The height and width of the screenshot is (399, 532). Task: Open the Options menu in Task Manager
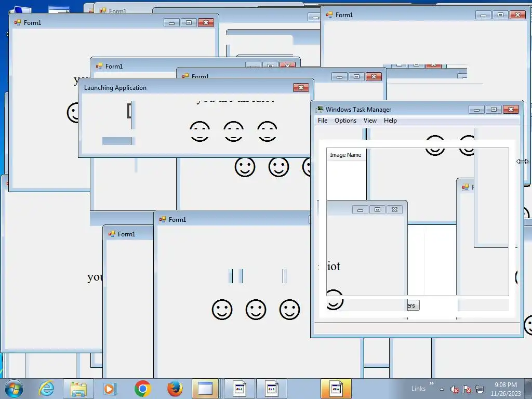(345, 121)
